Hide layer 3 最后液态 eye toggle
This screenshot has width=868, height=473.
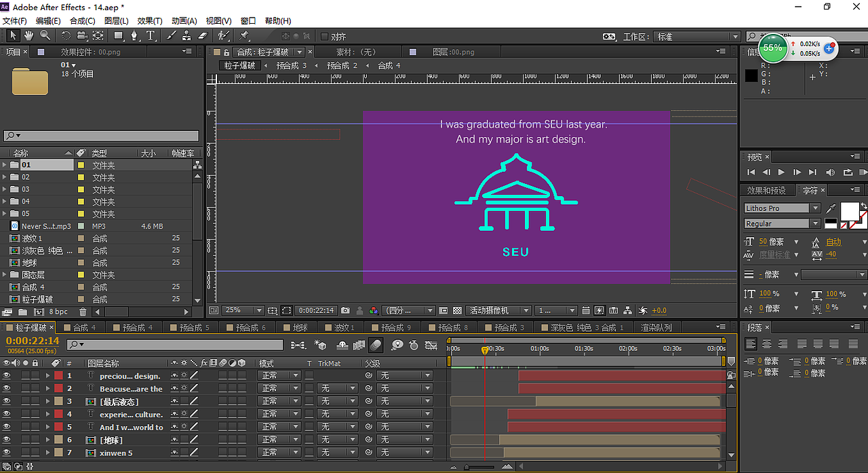tap(7, 401)
